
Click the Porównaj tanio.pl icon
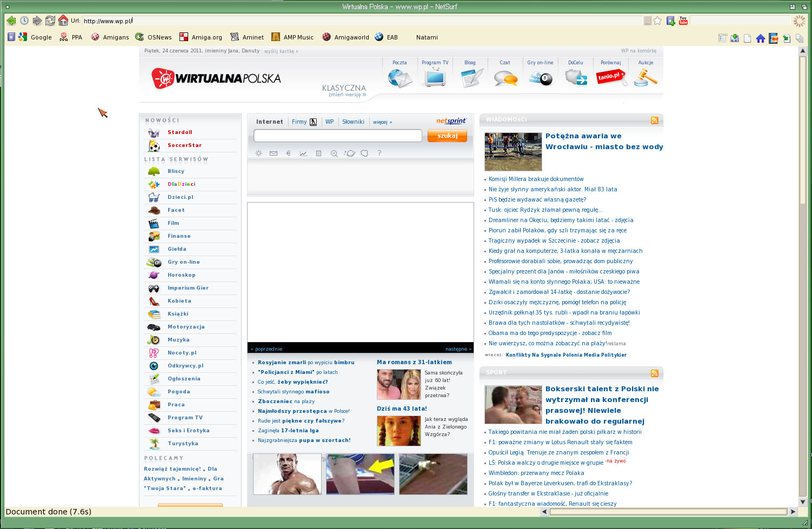pyautogui.click(x=611, y=78)
